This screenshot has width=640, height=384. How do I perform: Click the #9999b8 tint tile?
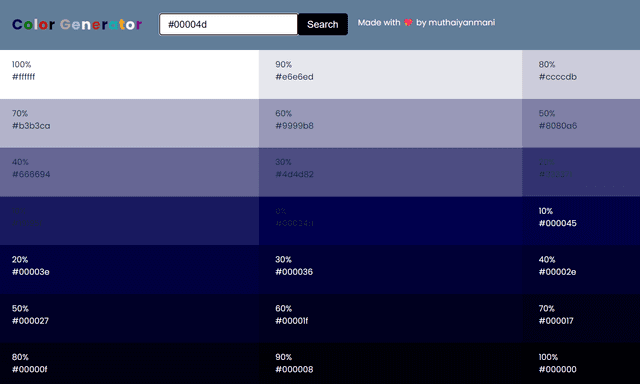click(x=390, y=123)
